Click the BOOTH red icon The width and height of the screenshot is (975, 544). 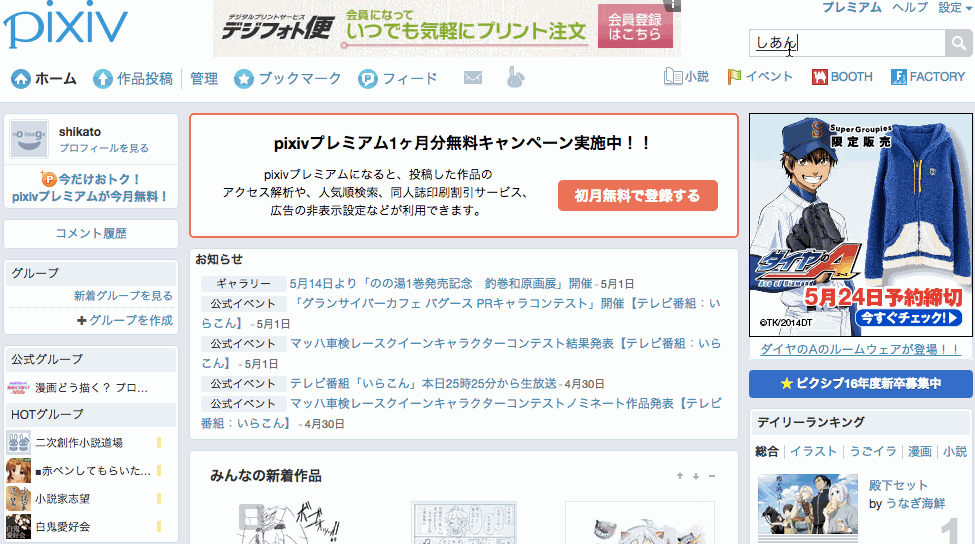pyautogui.click(x=820, y=76)
